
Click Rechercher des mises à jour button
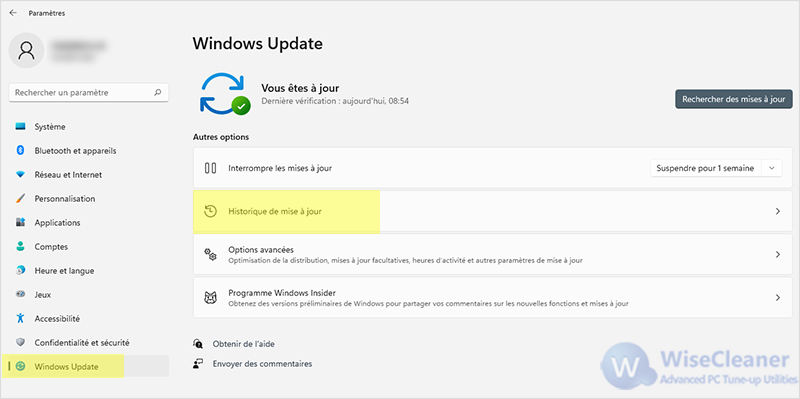coord(734,99)
